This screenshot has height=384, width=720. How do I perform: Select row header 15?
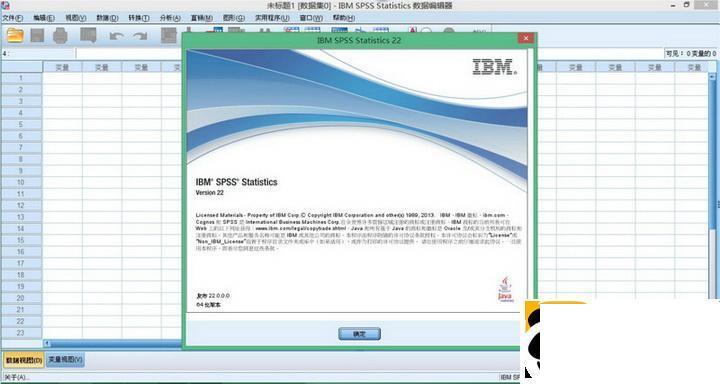pos(21,240)
